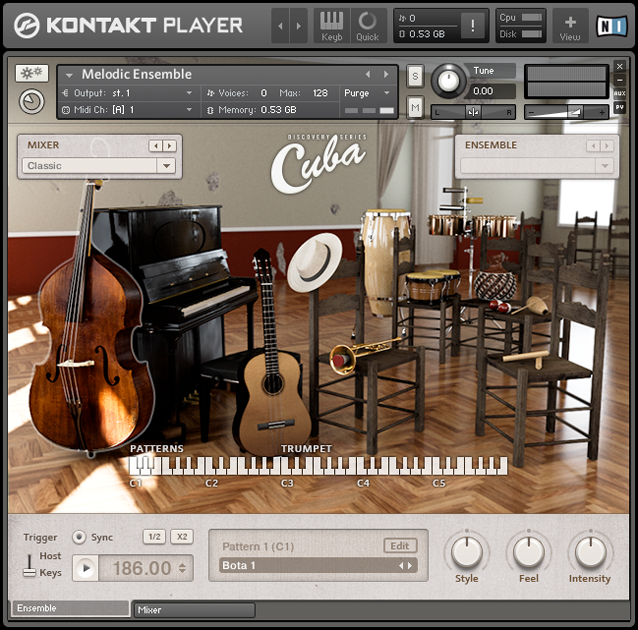Click the pan L-R slider
The height and width of the screenshot is (630, 638).
click(473, 112)
